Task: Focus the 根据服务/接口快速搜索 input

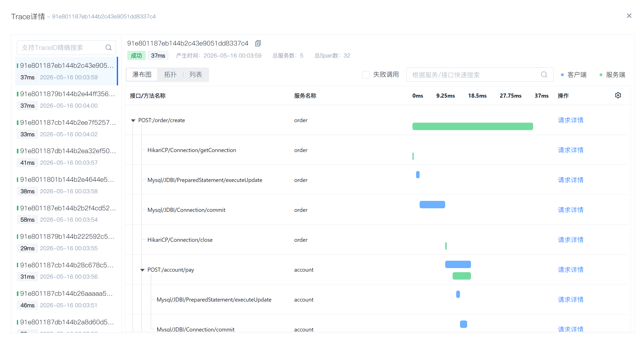Action: coord(480,75)
